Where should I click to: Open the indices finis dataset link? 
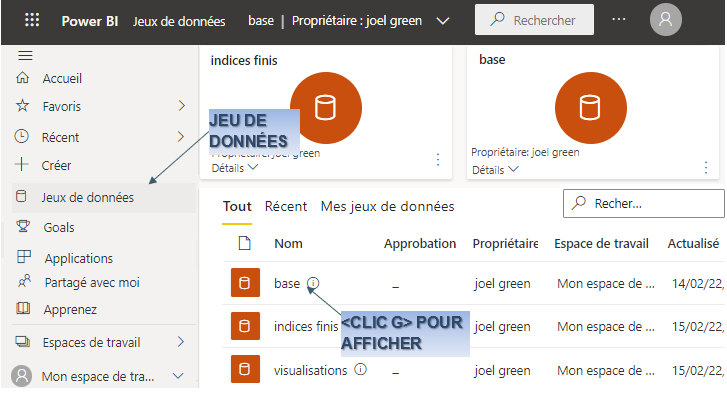(x=306, y=326)
